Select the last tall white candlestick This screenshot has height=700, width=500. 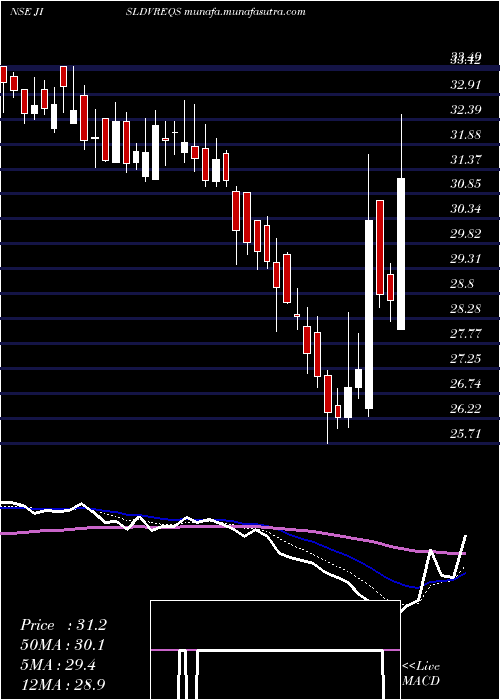[401, 254]
